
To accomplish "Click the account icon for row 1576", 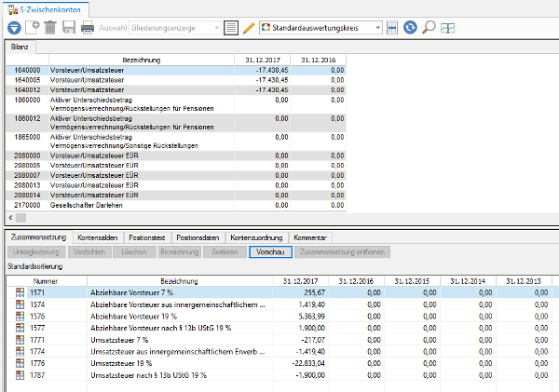I will pos(20,316).
